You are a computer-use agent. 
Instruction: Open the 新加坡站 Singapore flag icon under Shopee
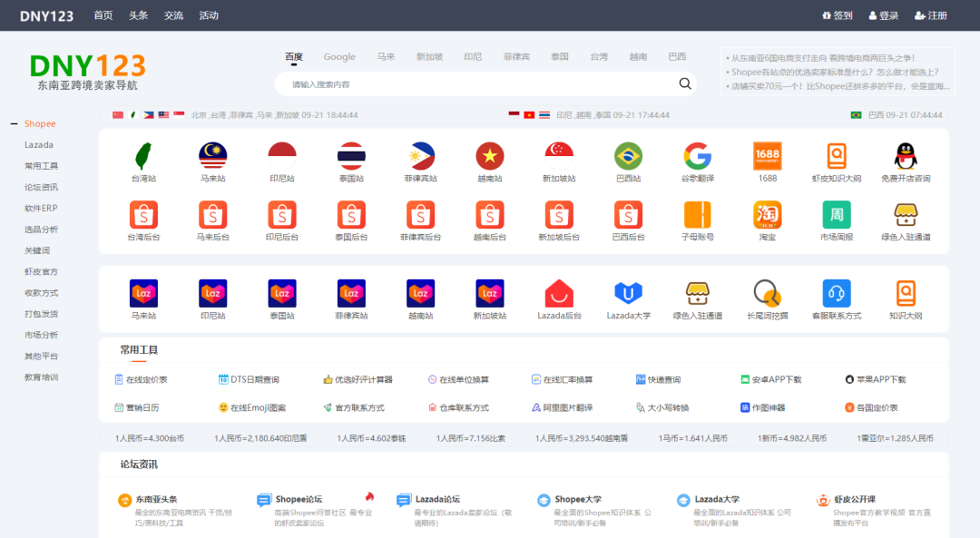[x=559, y=156]
